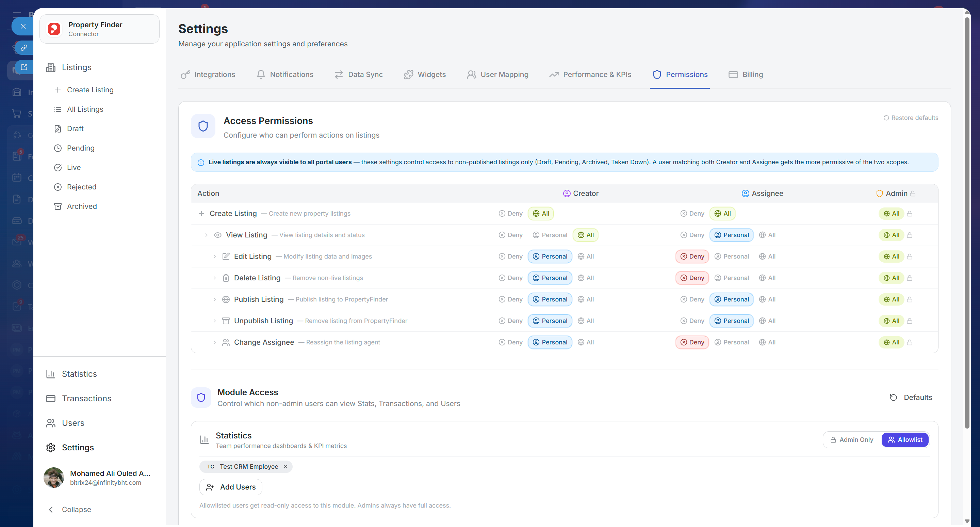Set View Listing Creator to Deny
Image resolution: width=980 pixels, height=527 pixels.
click(x=510, y=235)
